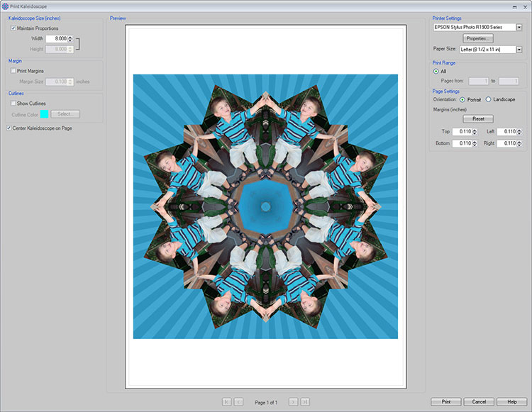Click the Top margin spinner arrows
Screen dimensions: 532x412
tap(475, 132)
